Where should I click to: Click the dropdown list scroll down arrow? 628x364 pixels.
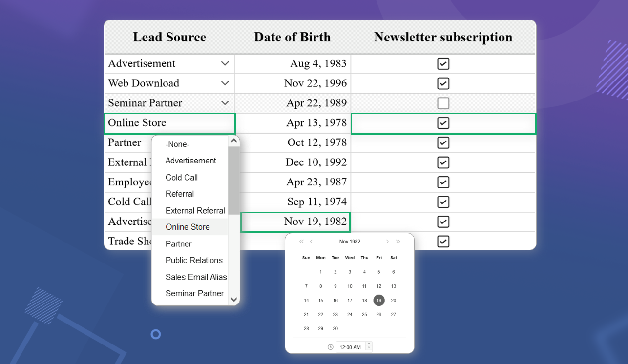coord(234,300)
